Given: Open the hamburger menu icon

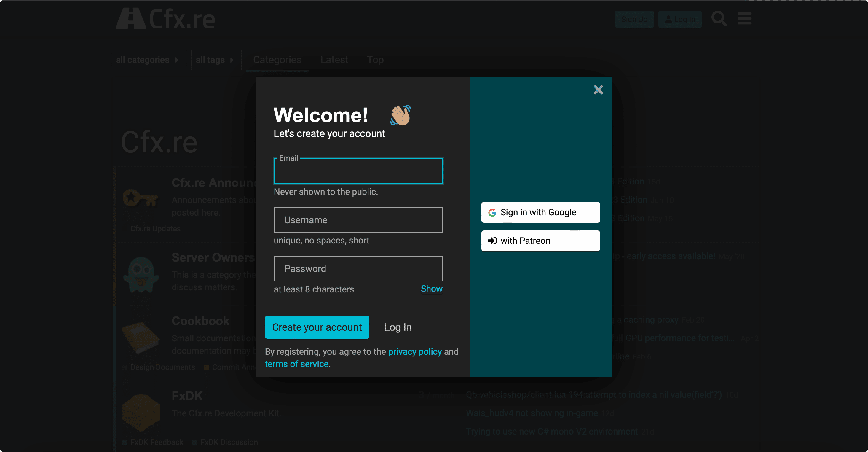Looking at the screenshot, I should (744, 19).
